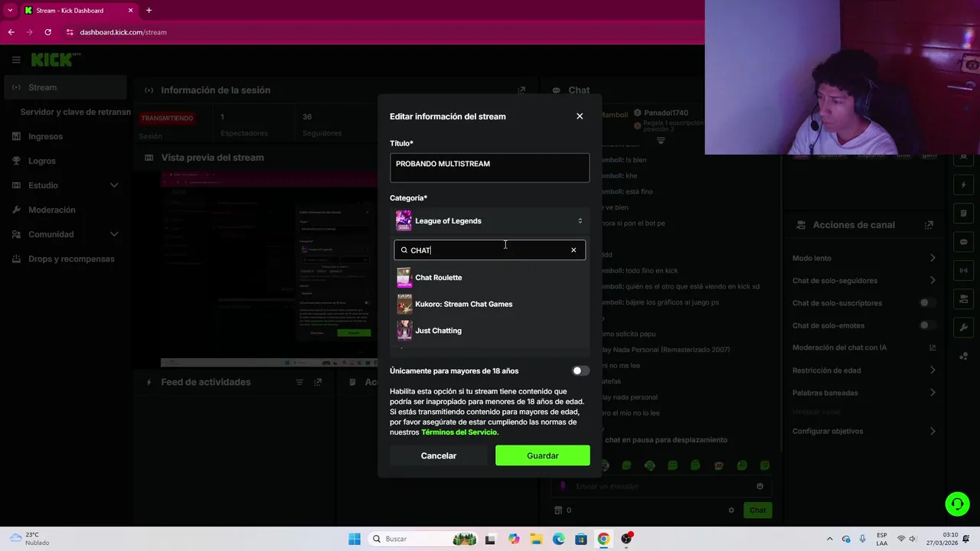980x551 pixels.
Task: Open the chat settings gear icon
Action: point(731,510)
